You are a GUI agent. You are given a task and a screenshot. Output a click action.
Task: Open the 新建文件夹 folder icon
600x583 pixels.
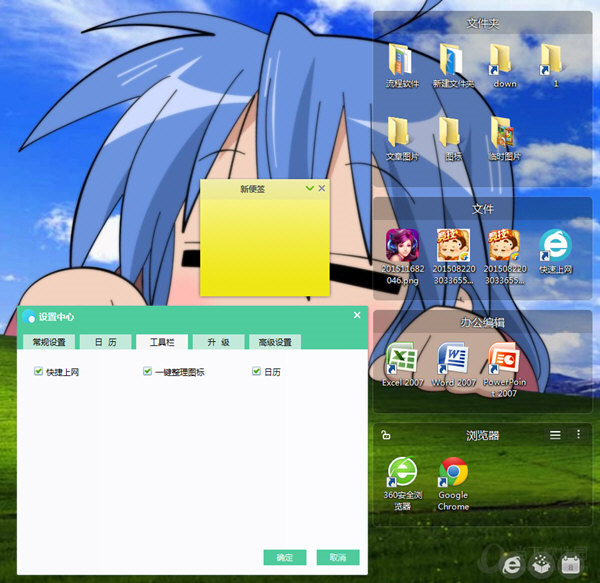453,66
